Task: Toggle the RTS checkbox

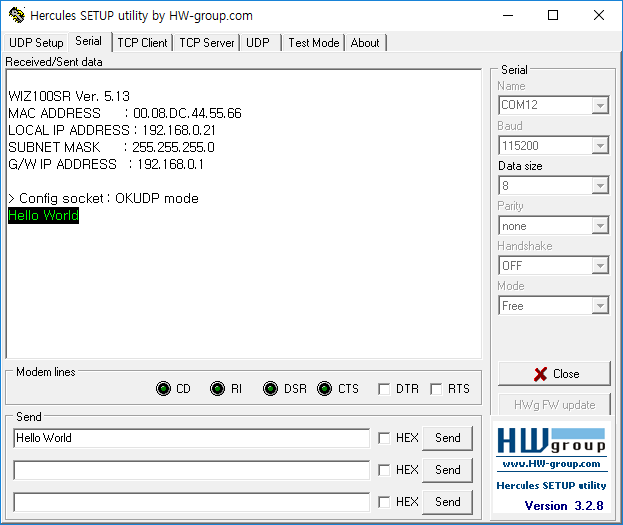Action: coord(436,389)
